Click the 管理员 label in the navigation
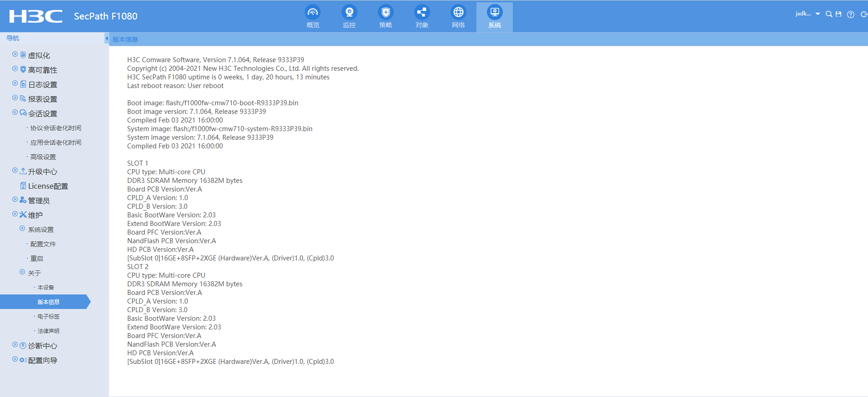868x397 pixels. 39,201
